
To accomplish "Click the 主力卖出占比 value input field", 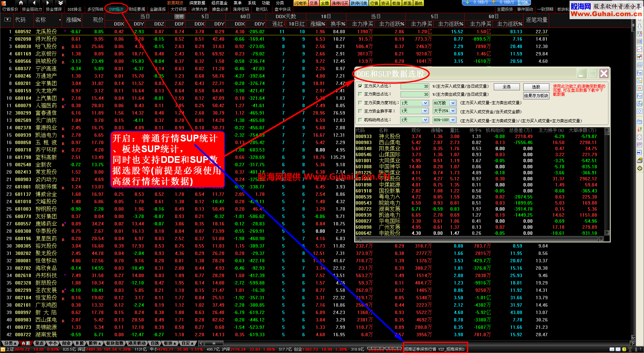I will click(415, 94).
